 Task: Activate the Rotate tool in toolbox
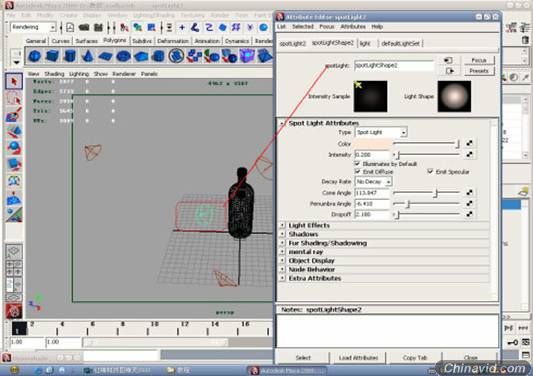14,148
